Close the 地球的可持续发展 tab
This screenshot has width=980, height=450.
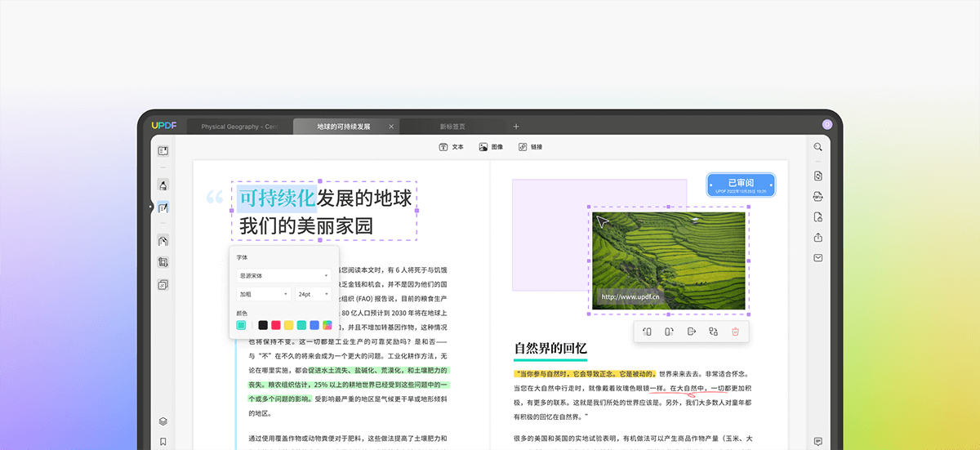point(391,127)
